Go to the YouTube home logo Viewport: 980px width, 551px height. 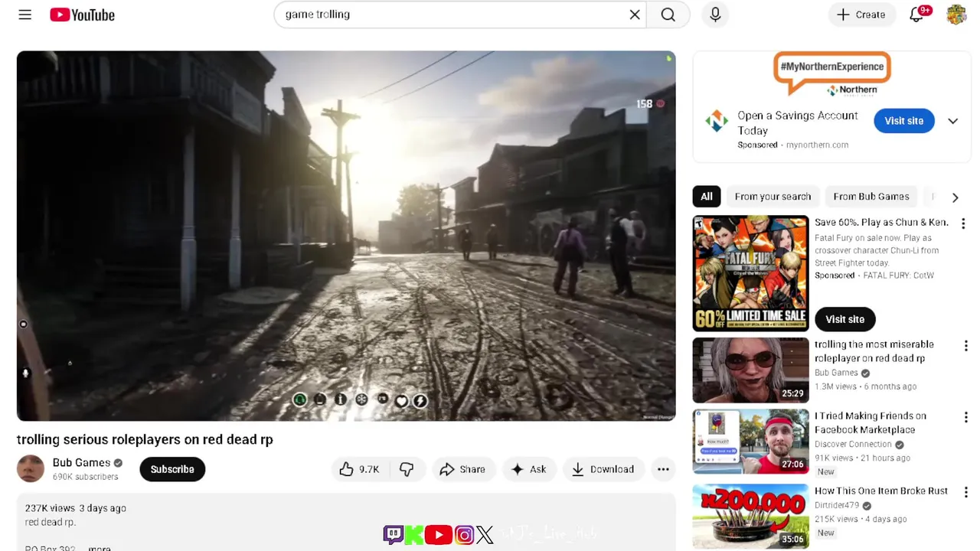[82, 15]
